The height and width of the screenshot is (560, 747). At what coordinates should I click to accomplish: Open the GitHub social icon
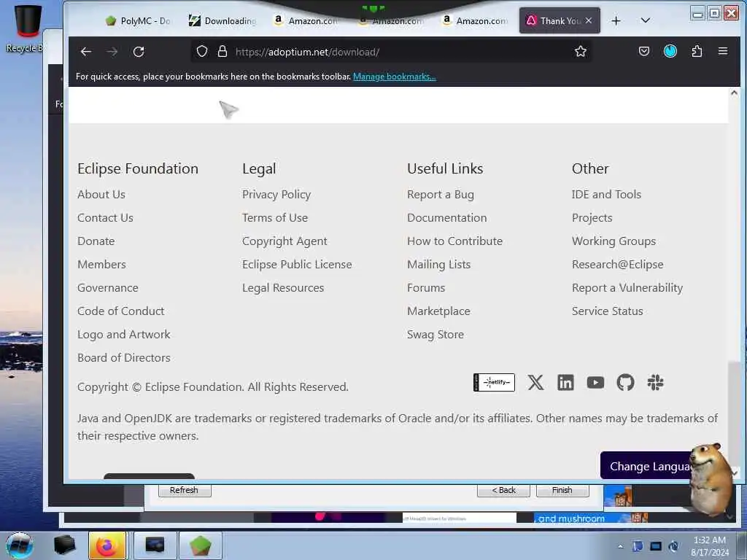tap(625, 382)
